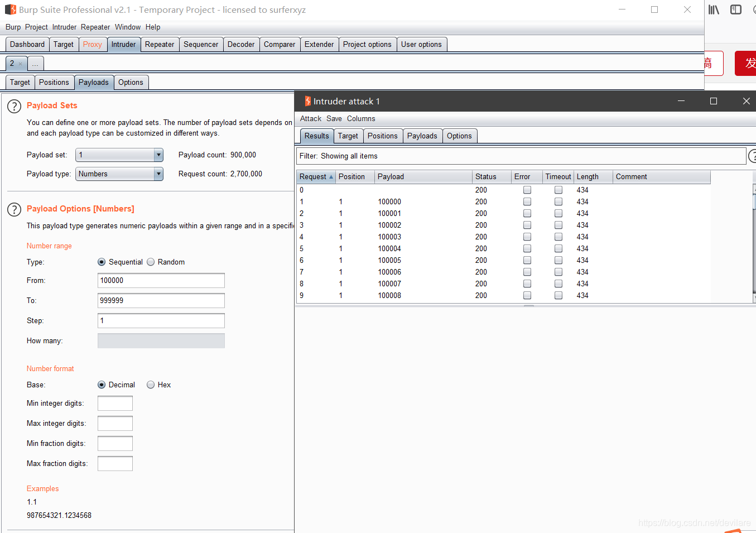
Task: Sort results by Status column header
Action: point(492,177)
